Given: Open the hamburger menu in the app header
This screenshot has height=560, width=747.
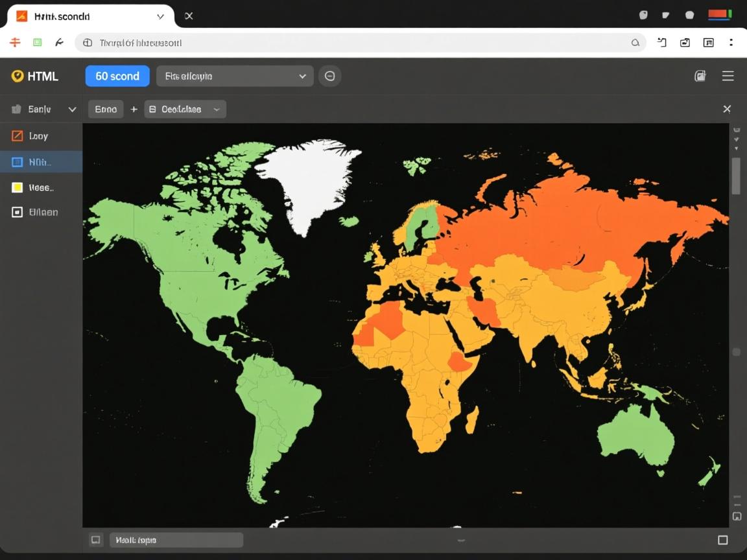Looking at the screenshot, I should pyautogui.click(x=728, y=76).
